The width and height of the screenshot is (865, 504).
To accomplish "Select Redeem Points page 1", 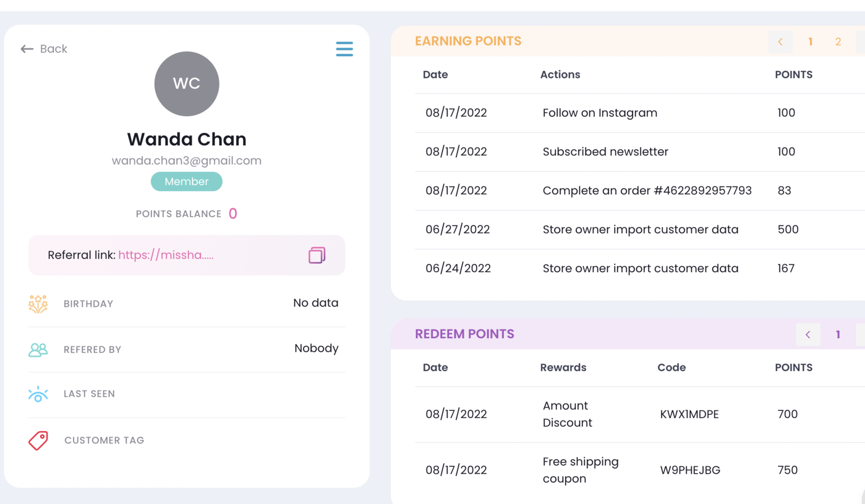I will tap(838, 335).
